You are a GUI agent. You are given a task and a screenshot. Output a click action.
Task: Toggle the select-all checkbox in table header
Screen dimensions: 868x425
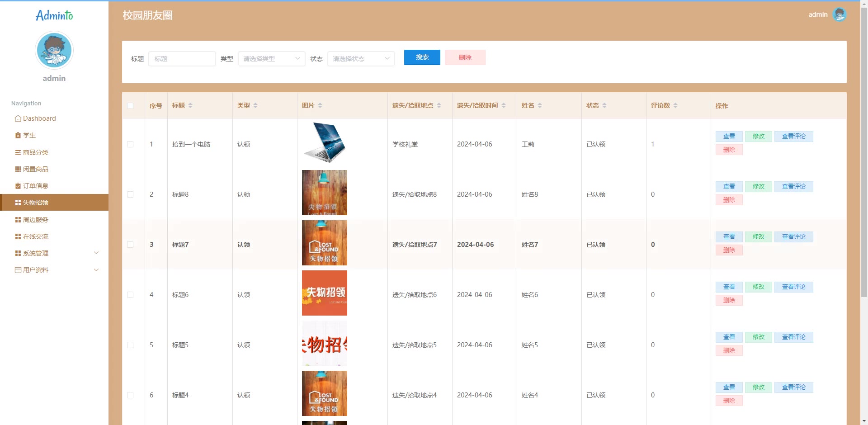click(x=130, y=106)
